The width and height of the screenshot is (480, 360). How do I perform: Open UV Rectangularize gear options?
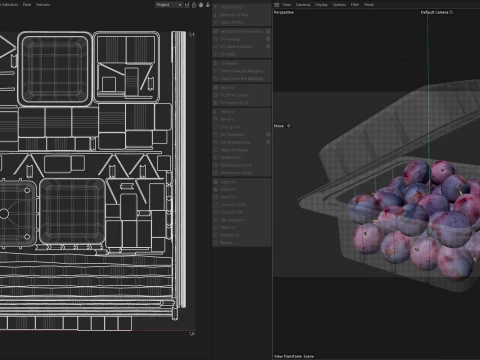268,142
